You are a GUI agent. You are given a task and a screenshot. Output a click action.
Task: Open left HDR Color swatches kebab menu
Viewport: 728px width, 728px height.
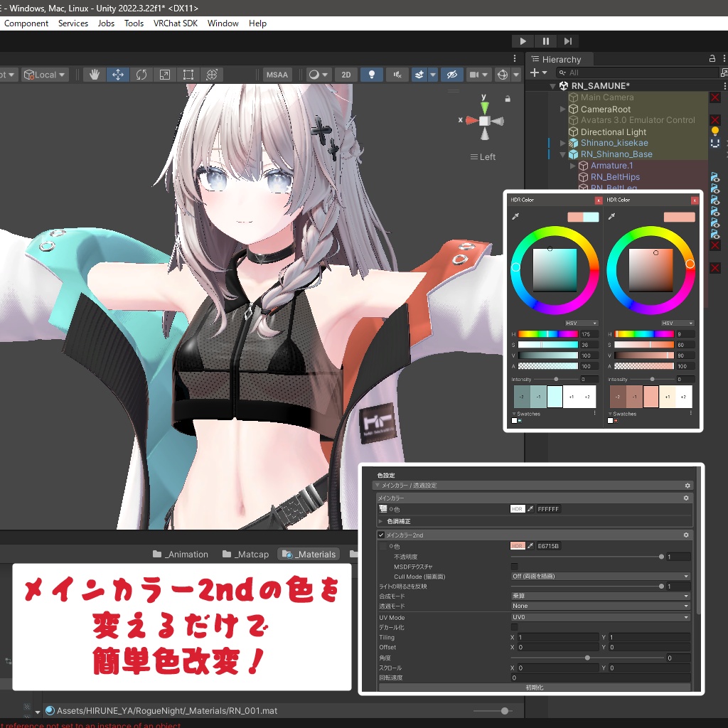click(x=595, y=413)
